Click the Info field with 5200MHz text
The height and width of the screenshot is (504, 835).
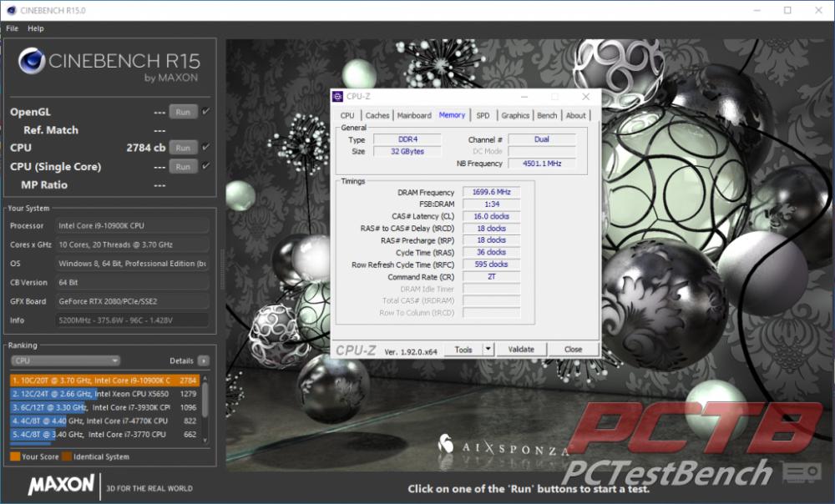[x=132, y=320]
